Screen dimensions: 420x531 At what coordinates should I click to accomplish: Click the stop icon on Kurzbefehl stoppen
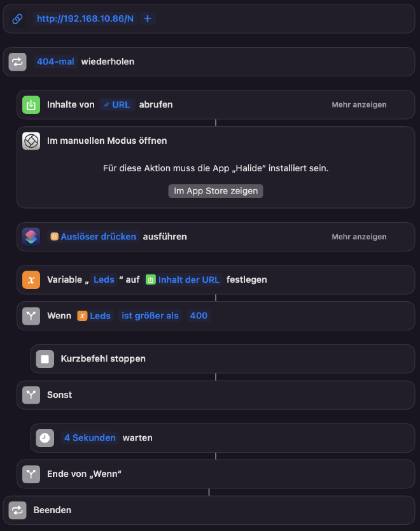[44, 358]
